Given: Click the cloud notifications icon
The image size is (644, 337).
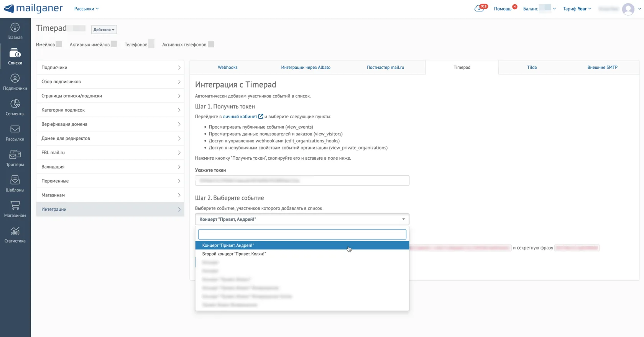Looking at the screenshot, I should click(479, 8).
